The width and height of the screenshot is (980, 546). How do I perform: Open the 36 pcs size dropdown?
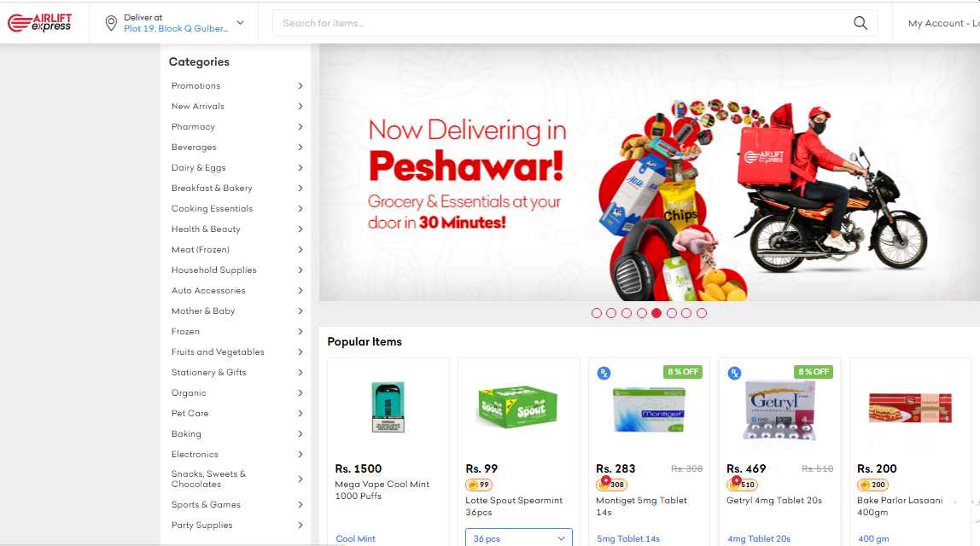click(519, 537)
